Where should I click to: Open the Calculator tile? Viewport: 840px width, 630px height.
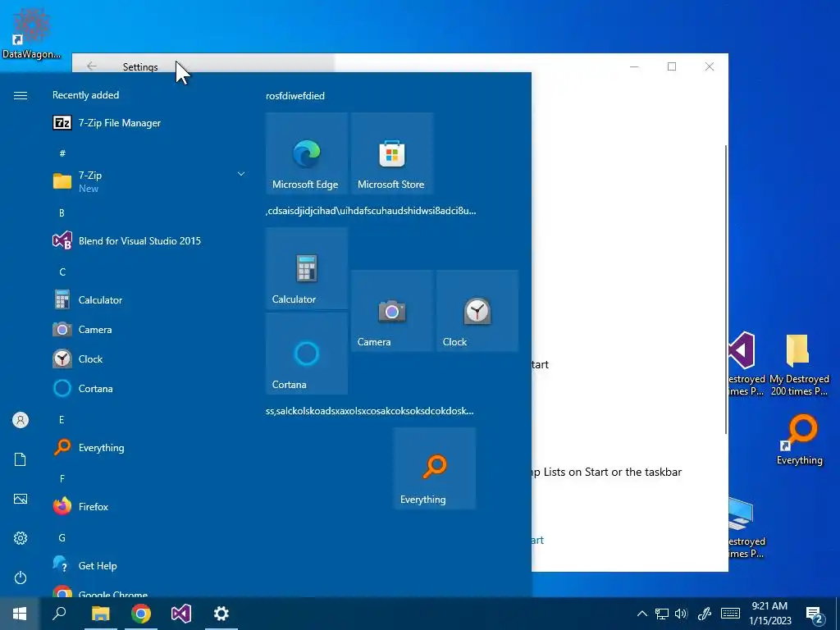pyautogui.click(x=307, y=268)
